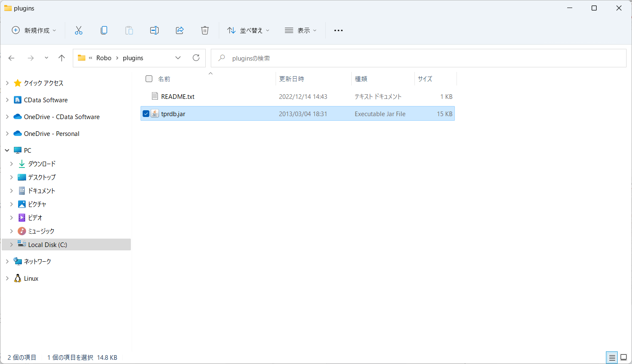The width and height of the screenshot is (632, 364).
Task: Click the tprdb.jar file name
Action: click(x=173, y=114)
